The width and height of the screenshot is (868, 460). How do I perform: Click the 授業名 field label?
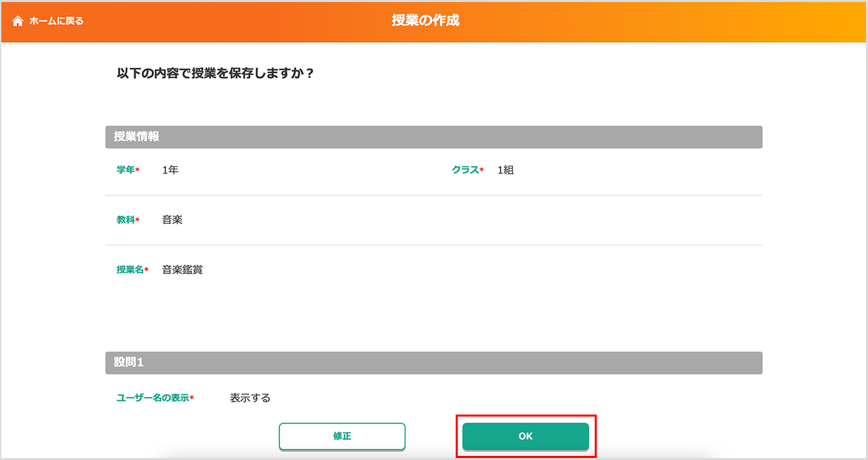pyautogui.click(x=130, y=270)
